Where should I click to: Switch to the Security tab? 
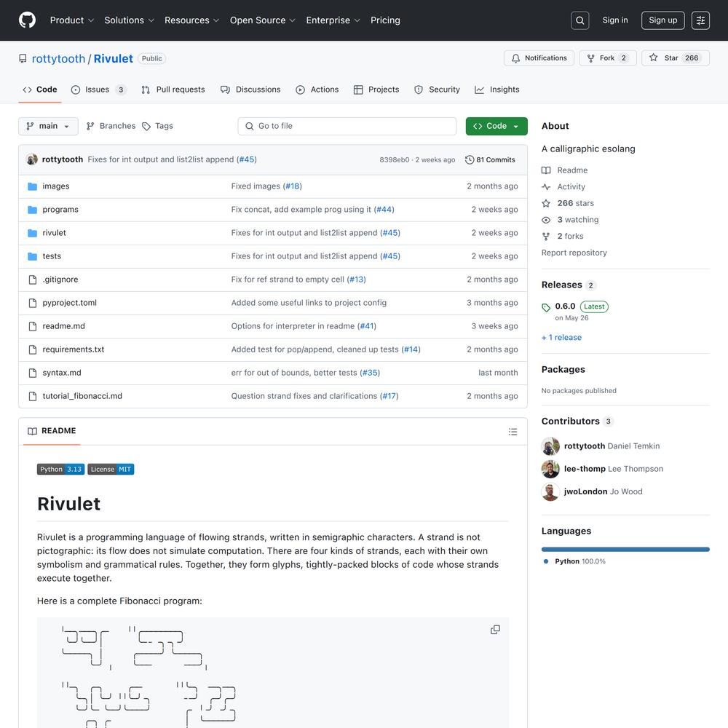[437, 90]
